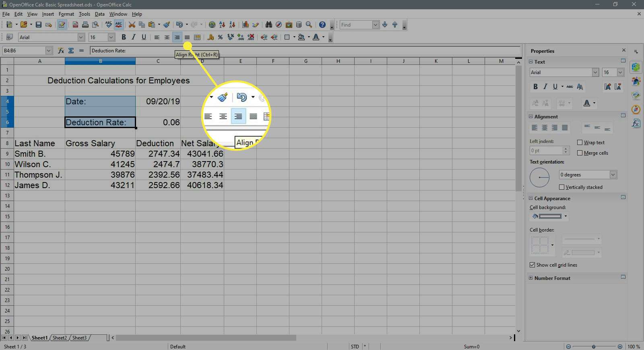This screenshot has width=644, height=350.
Task: Click Merge Cells icon in toolbar
Action: [197, 37]
